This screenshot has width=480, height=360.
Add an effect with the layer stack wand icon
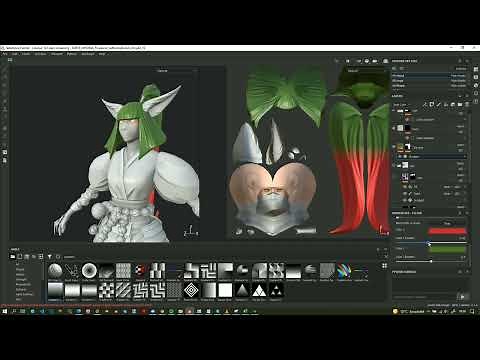coord(424,104)
